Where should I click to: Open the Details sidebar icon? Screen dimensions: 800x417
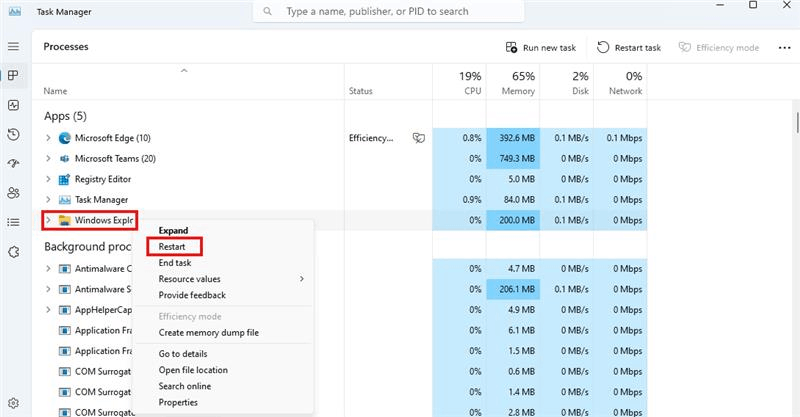point(13,223)
